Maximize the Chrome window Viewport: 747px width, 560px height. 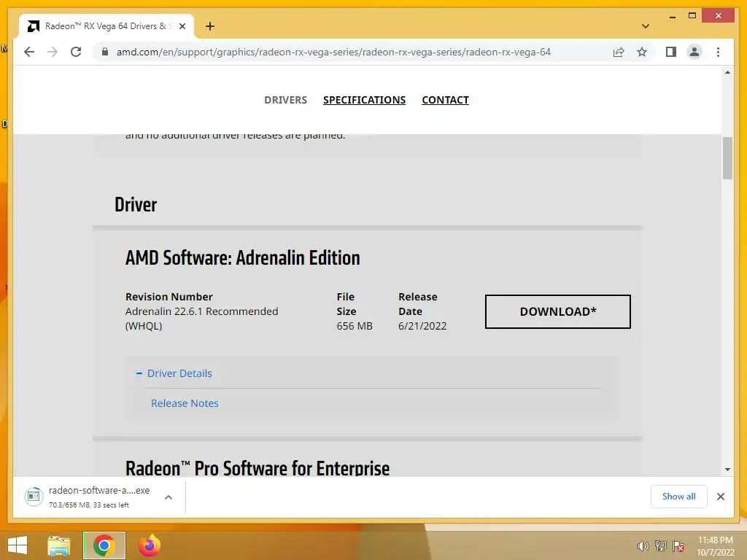tap(692, 16)
